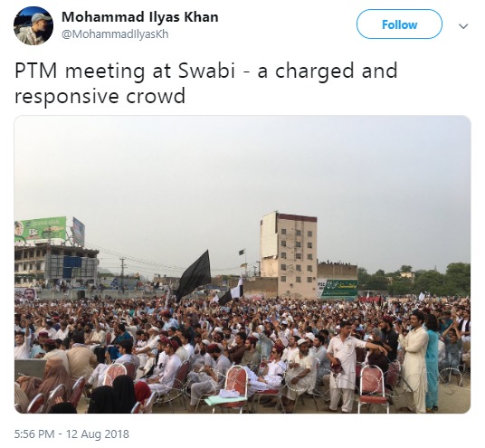
Task: Click the green Urdu banner beside the tall building
Action: (338, 289)
